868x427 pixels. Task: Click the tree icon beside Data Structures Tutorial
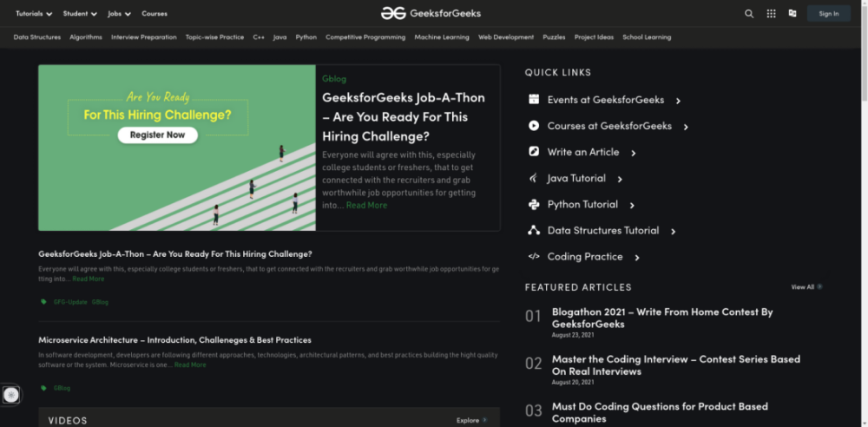(534, 230)
